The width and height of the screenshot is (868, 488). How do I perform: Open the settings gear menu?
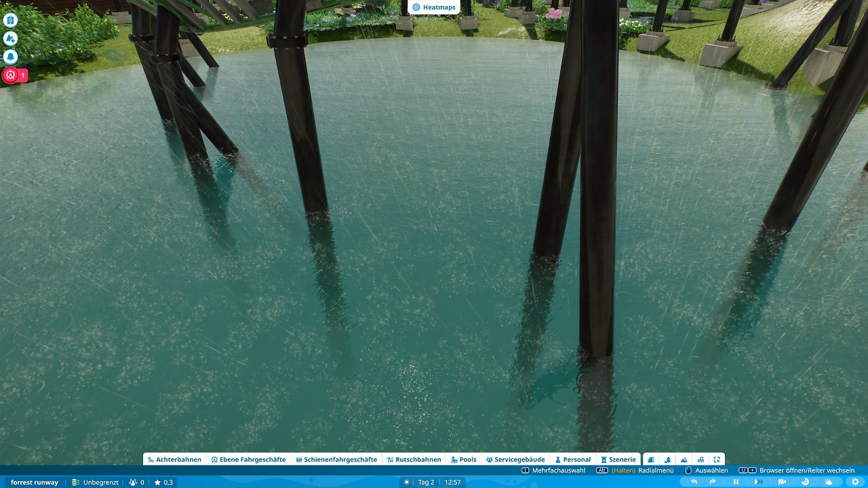[855, 482]
